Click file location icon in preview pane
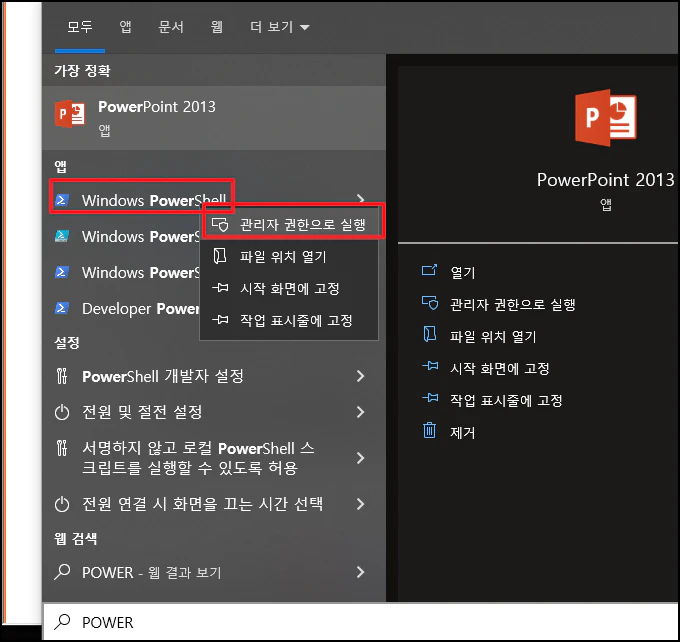The height and width of the screenshot is (642, 680). 429,334
